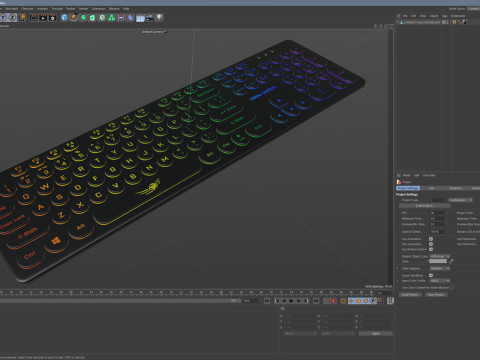
Task: Click the default object Color swatch
Action: pos(438,261)
